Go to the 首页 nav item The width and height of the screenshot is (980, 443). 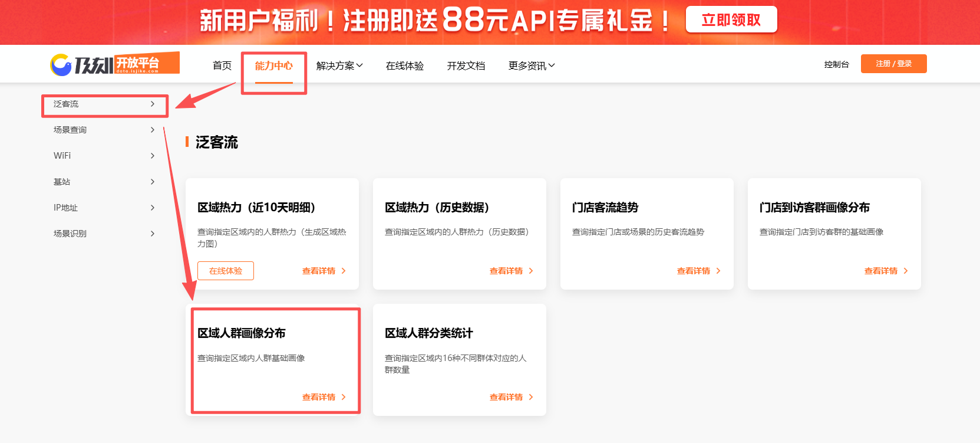(222, 65)
